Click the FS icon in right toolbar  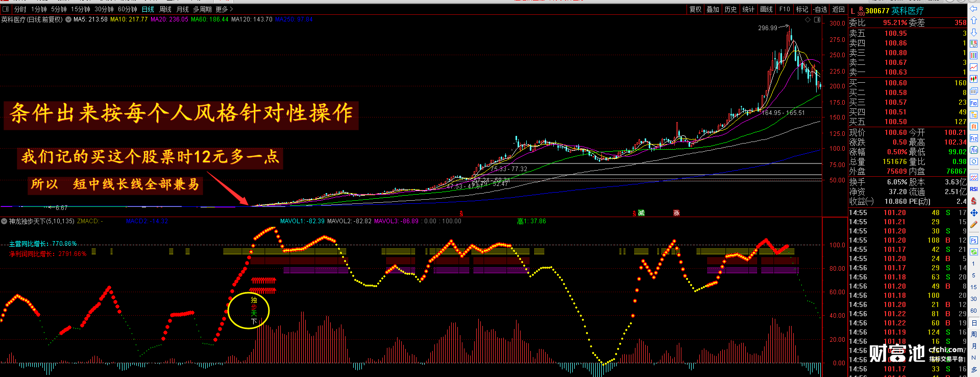pos(974,240)
